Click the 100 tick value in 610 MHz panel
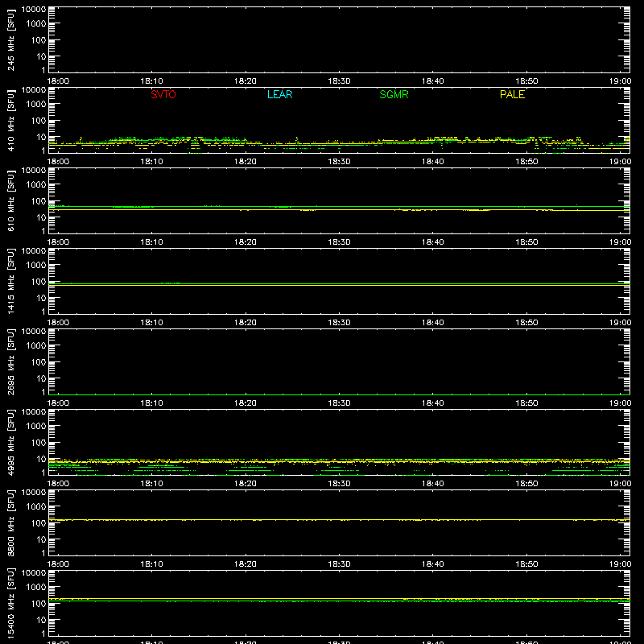 point(39,201)
